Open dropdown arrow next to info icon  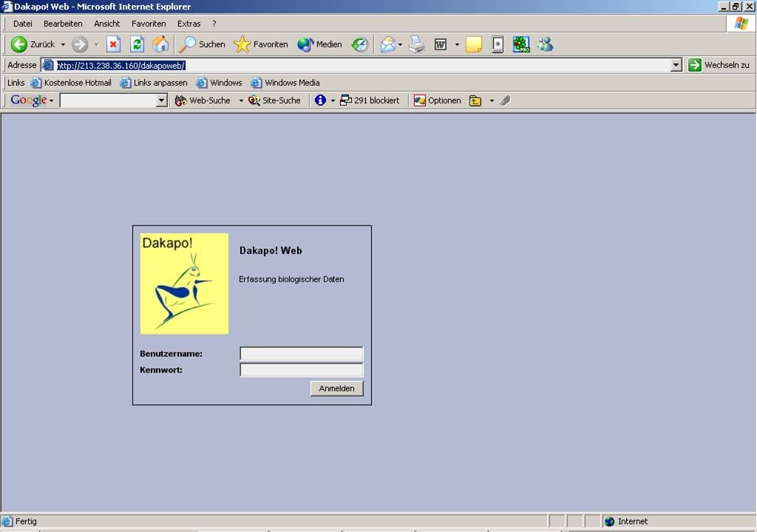(333, 100)
